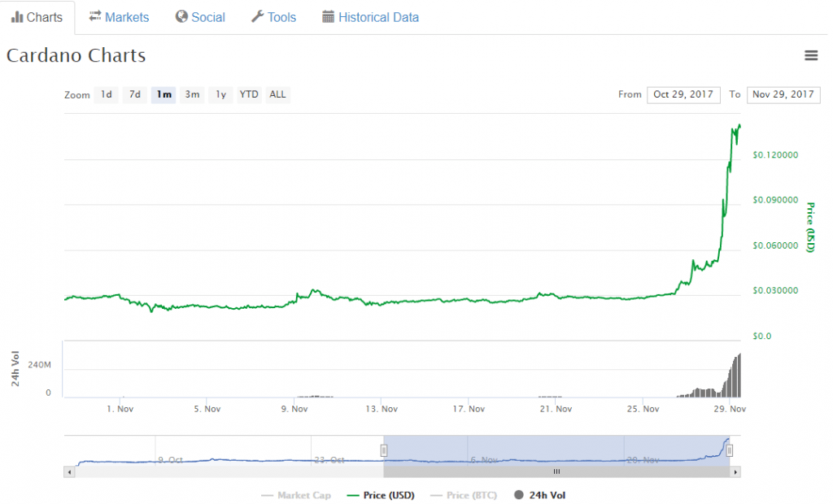Click the From date field
Viewport: 833px width, 504px height.
coord(683,94)
